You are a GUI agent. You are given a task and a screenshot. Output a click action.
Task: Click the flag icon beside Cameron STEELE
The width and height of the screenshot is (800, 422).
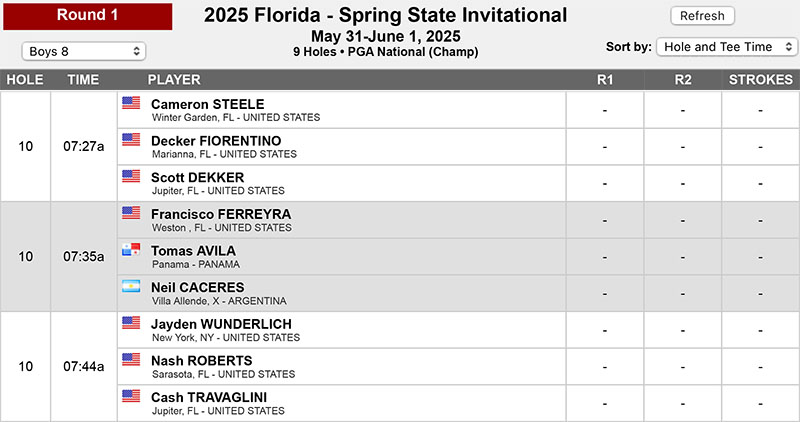(131, 103)
